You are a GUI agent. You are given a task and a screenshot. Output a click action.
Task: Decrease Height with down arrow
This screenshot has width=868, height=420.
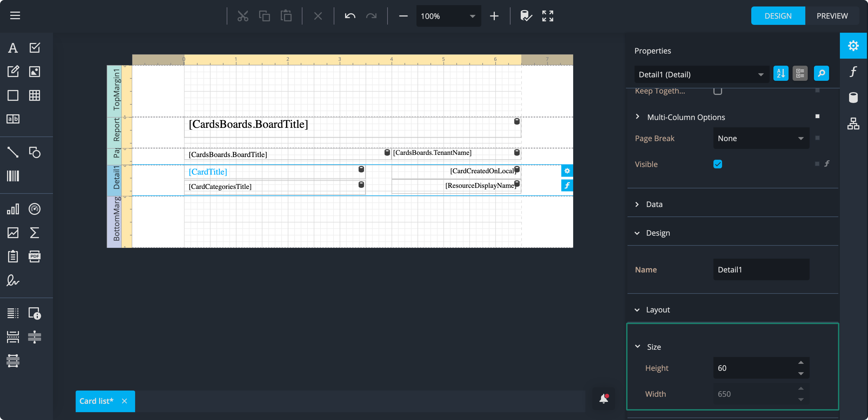[x=801, y=374]
